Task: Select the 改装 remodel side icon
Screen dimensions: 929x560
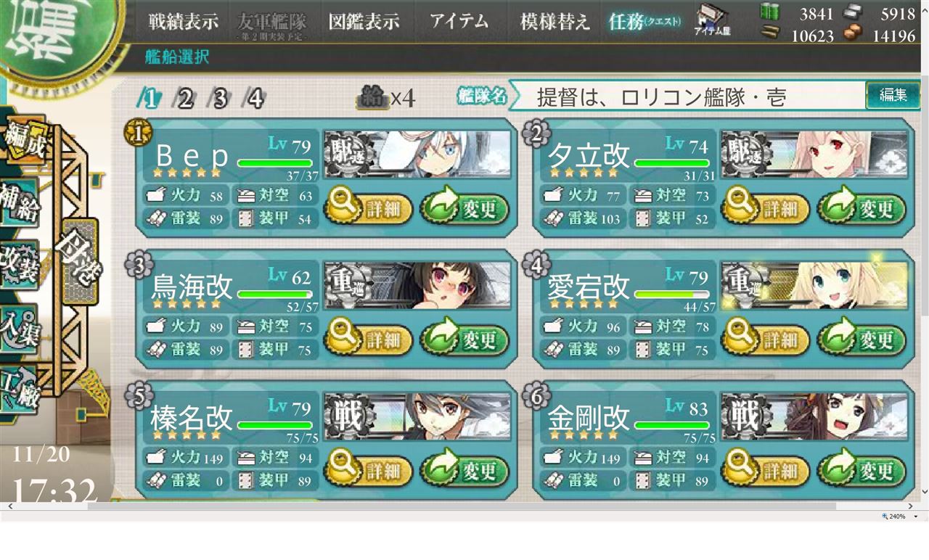Action: point(20,264)
